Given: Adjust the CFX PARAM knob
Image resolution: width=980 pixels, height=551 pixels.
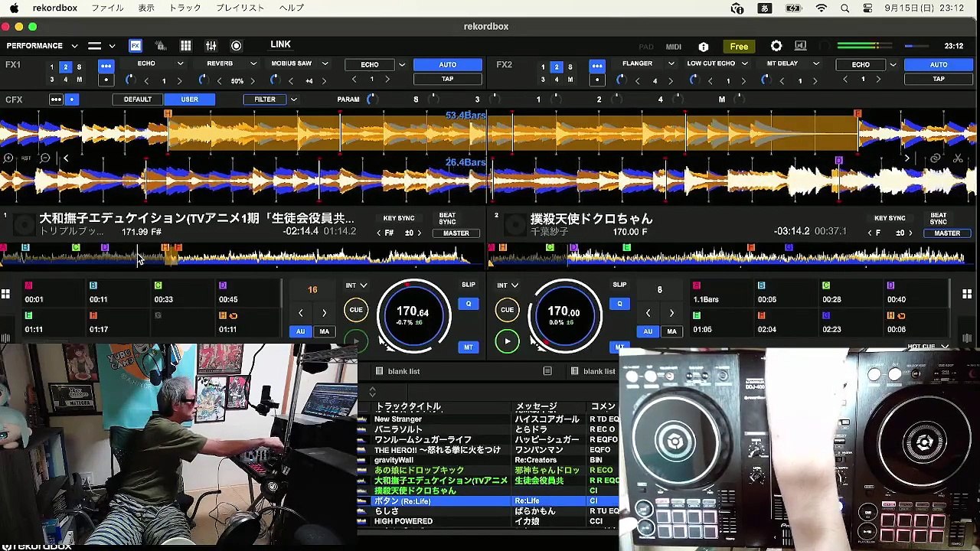Looking at the screenshot, I should 371,99.
